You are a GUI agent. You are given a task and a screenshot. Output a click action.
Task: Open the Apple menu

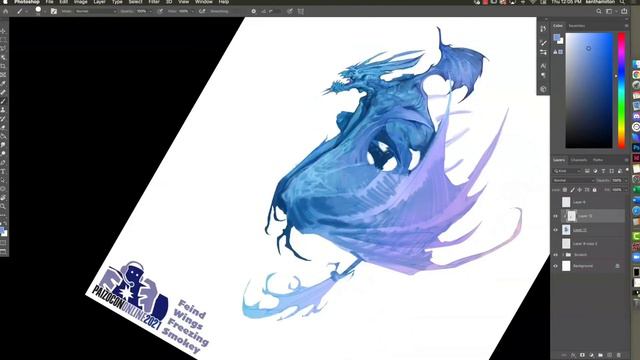point(5,2)
